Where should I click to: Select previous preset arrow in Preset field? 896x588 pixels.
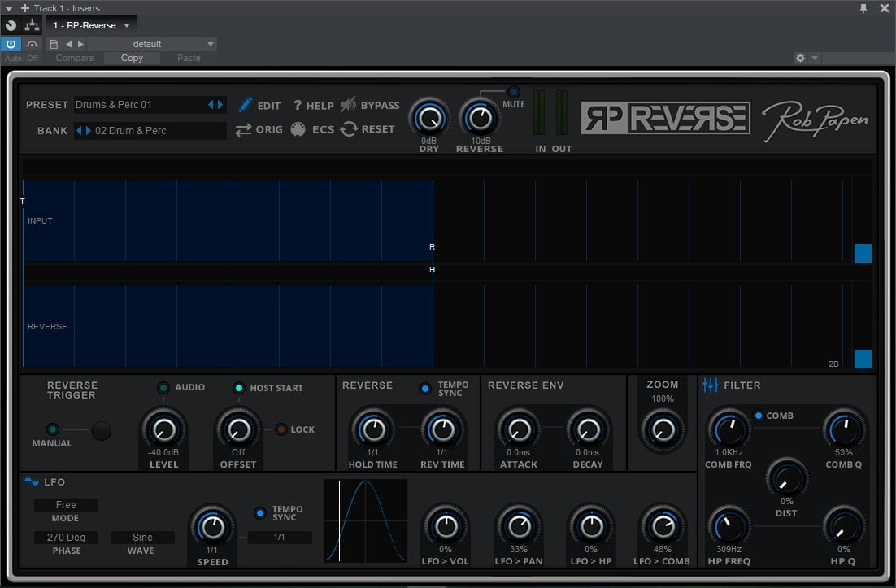(211, 105)
